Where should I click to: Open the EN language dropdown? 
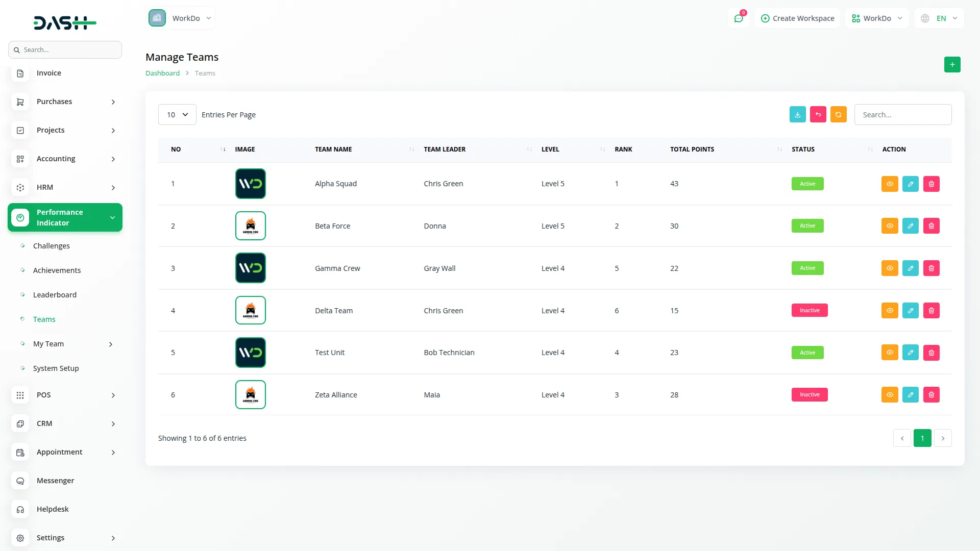click(940, 18)
